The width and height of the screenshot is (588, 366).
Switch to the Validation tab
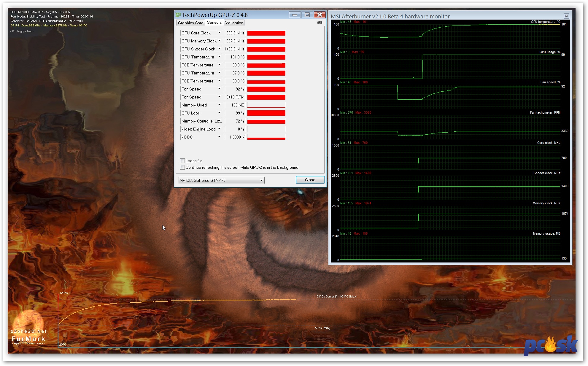234,23
